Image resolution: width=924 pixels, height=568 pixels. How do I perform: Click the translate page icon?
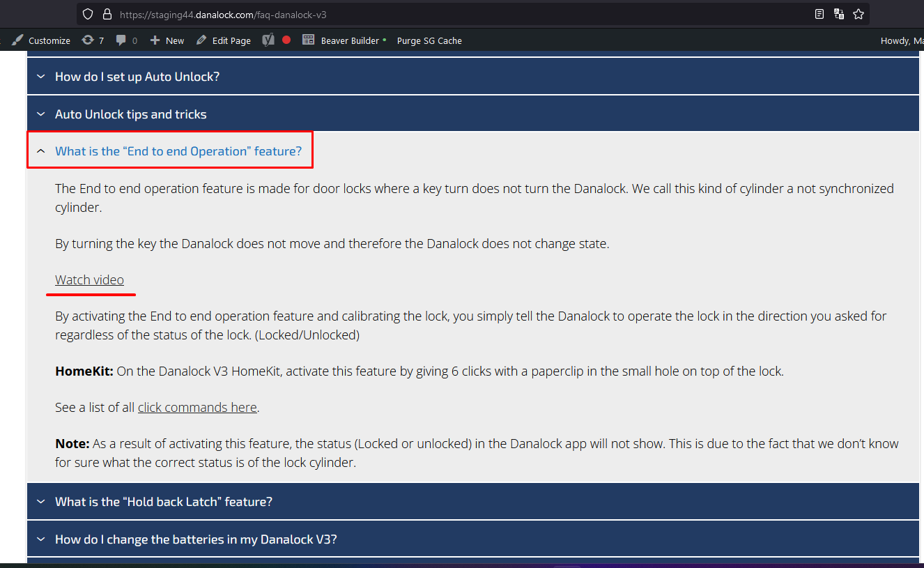coord(839,14)
